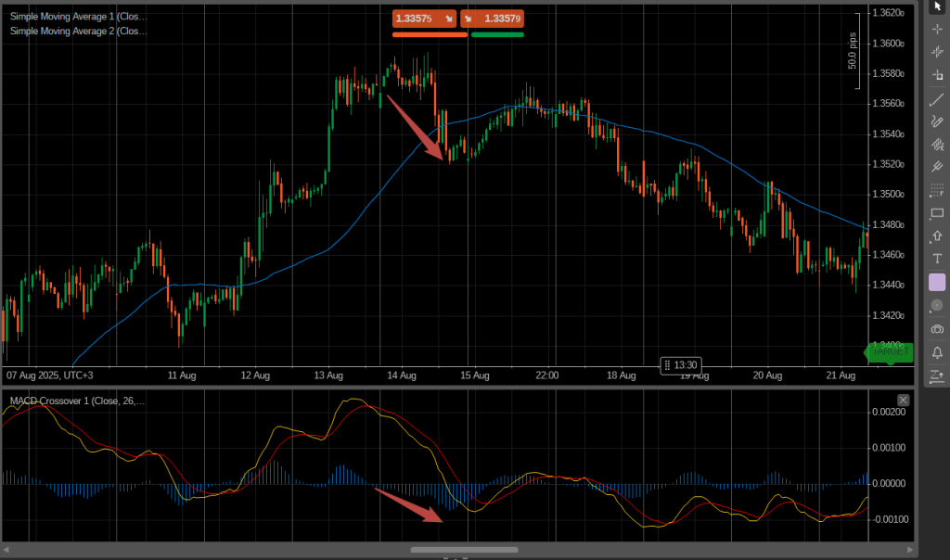Pick the rectangle shape tool
The height and width of the screenshot is (560, 950).
[x=937, y=213]
